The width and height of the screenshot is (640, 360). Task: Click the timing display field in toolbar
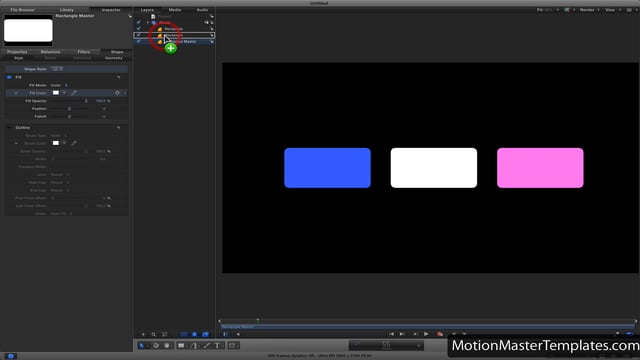pyautogui.click(x=386, y=346)
